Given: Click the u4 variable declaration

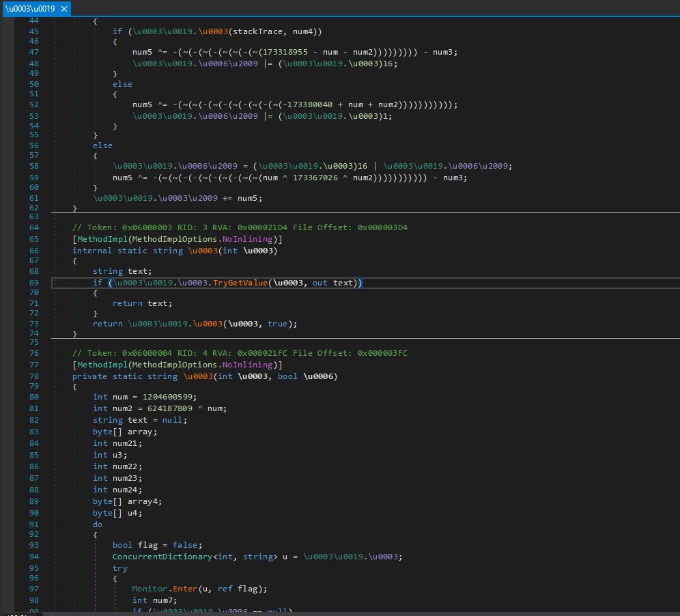Looking at the screenshot, I should point(132,513).
